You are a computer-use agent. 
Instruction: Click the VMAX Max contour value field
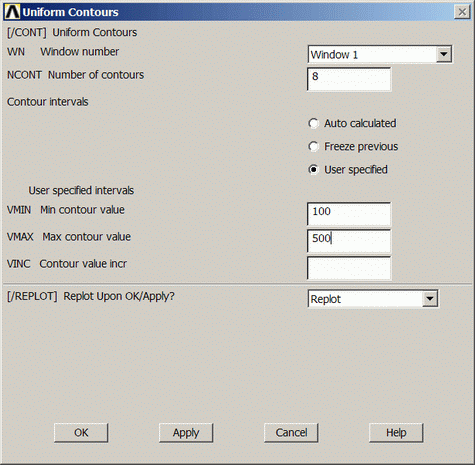(x=349, y=241)
